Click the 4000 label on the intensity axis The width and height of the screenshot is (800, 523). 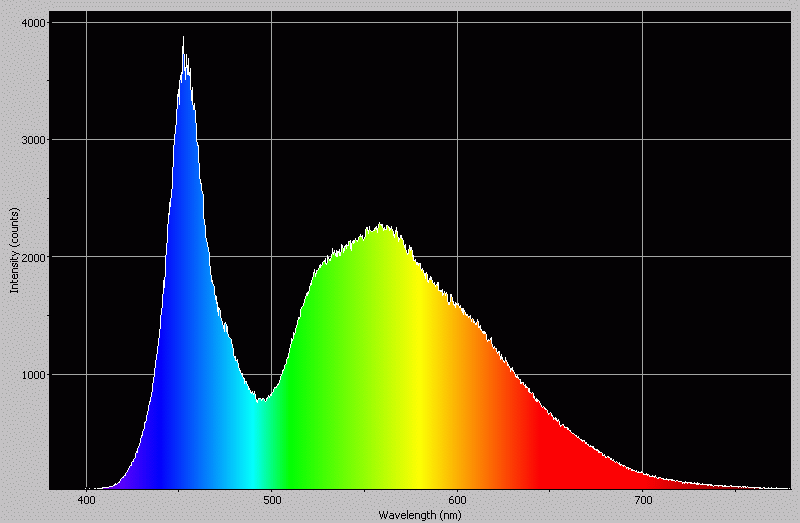(x=34, y=22)
